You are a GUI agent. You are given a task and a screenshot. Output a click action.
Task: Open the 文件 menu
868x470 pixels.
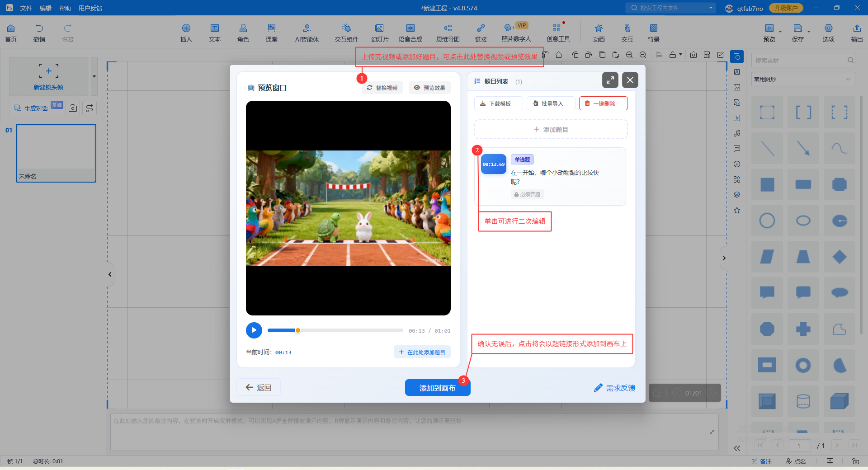26,8
